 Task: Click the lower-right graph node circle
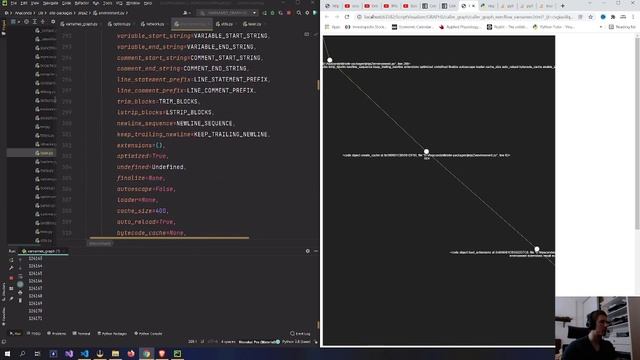click(537, 249)
